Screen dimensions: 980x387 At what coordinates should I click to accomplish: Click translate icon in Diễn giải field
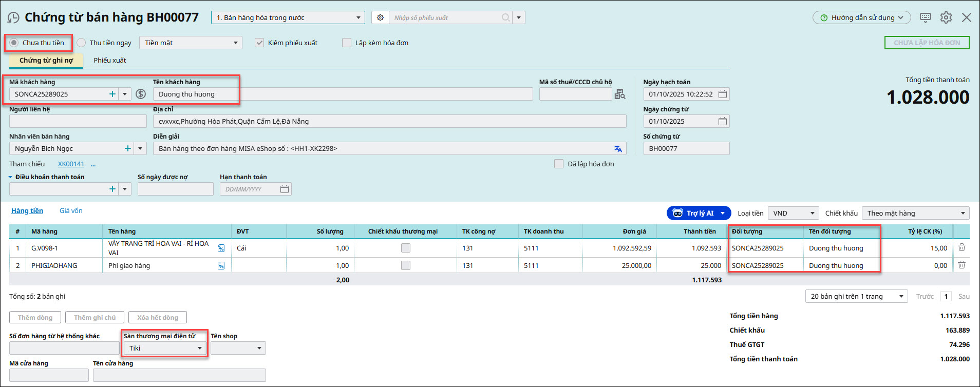618,149
